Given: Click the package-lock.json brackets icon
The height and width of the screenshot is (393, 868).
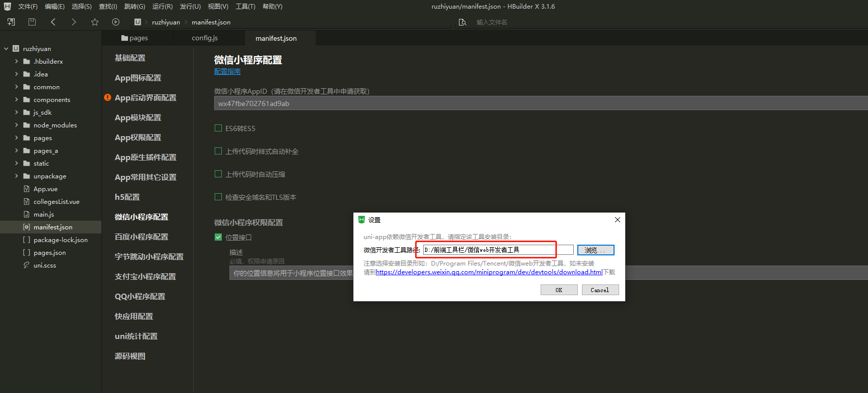Looking at the screenshot, I should (27, 240).
